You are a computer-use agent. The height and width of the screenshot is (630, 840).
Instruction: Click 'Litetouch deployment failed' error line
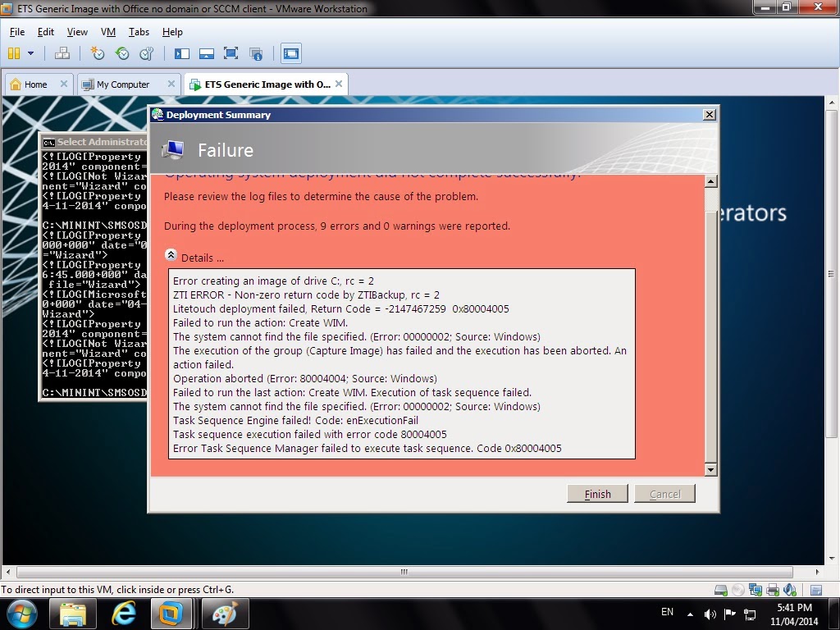tap(340, 308)
